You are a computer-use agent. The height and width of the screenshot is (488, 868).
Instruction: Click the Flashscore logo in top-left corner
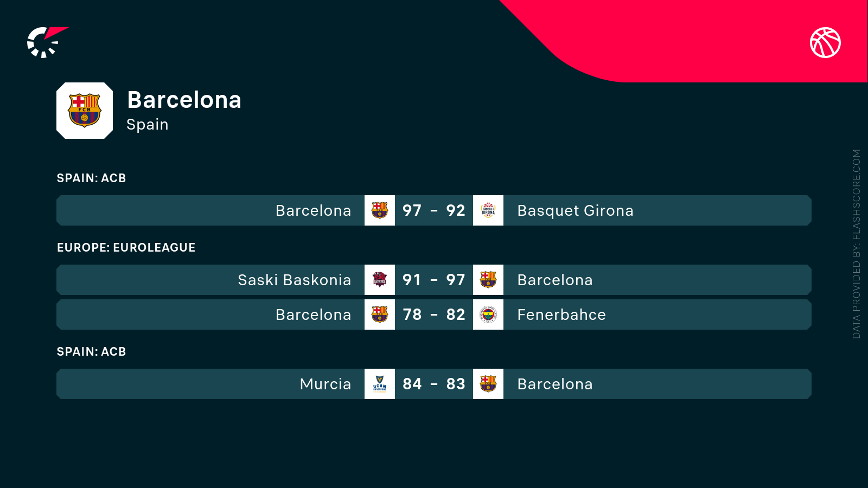46,42
